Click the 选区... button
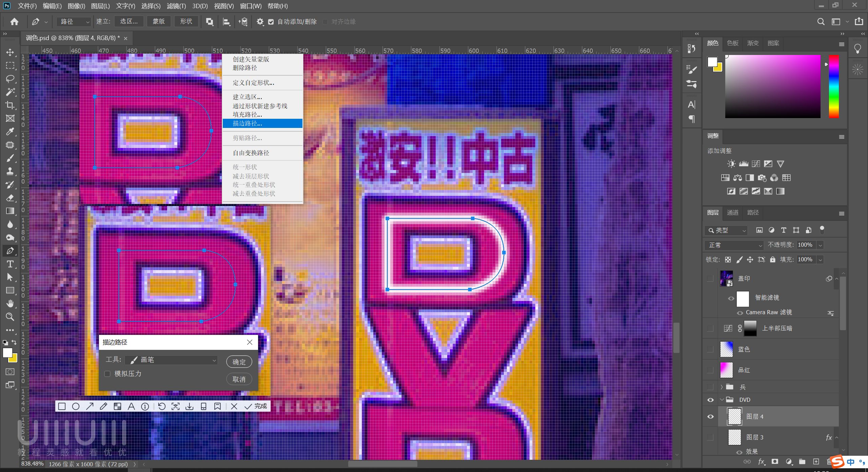868x472 pixels. (129, 21)
